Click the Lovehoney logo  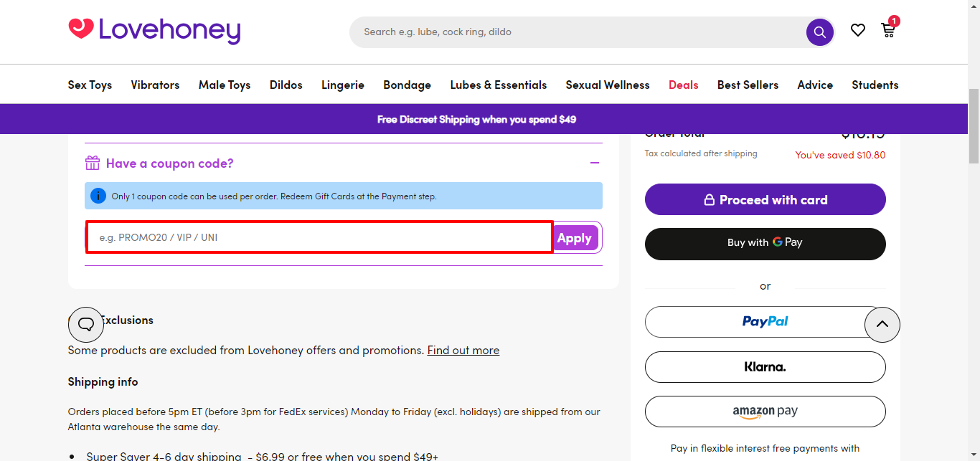[x=154, y=31]
